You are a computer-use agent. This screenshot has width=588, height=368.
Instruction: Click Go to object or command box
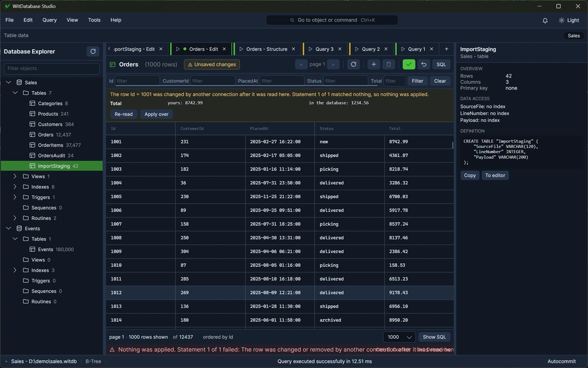(332, 20)
